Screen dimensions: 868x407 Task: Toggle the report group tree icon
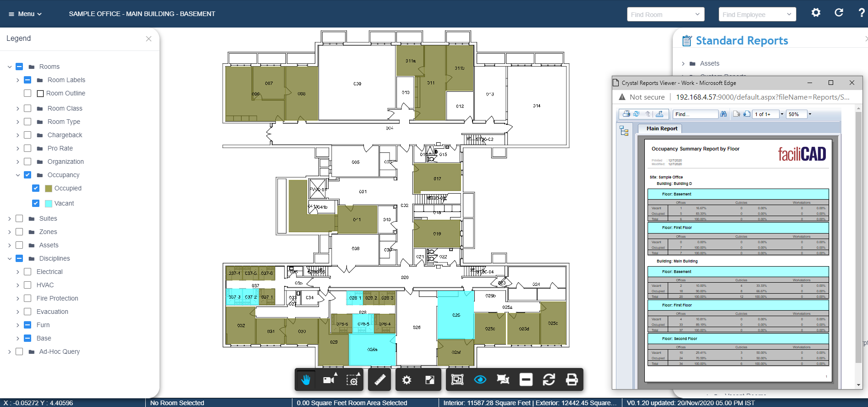pos(624,131)
